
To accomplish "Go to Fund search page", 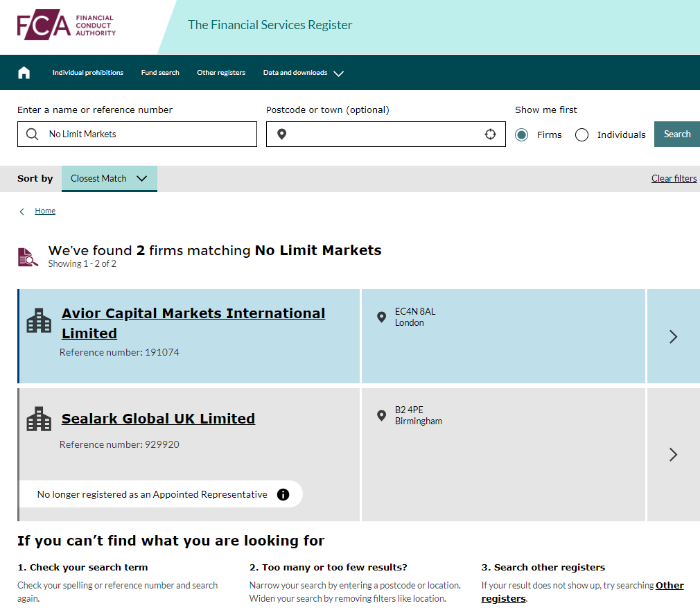I will tap(160, 73).
